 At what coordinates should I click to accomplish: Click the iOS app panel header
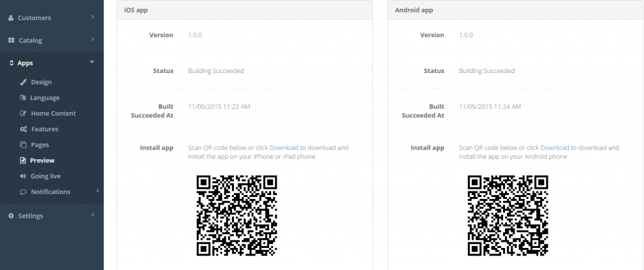click(x=245, y=10)
